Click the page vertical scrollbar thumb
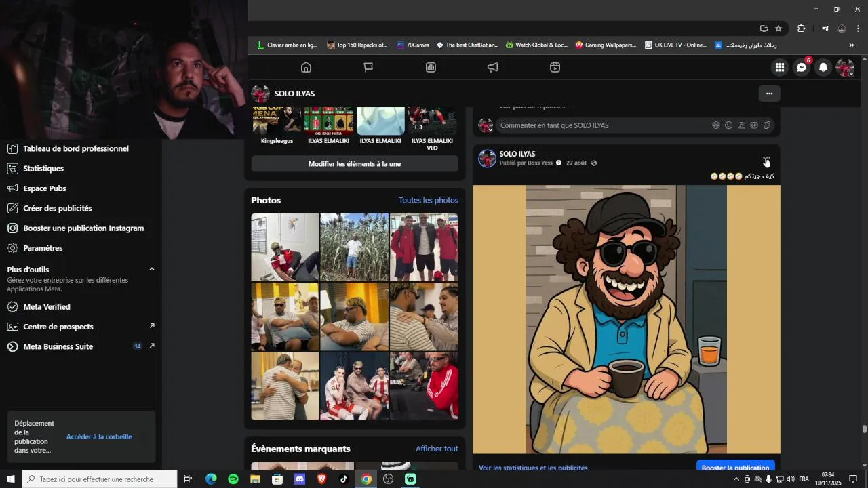This screenshot has height=488, width=868. tap(864, 429)
